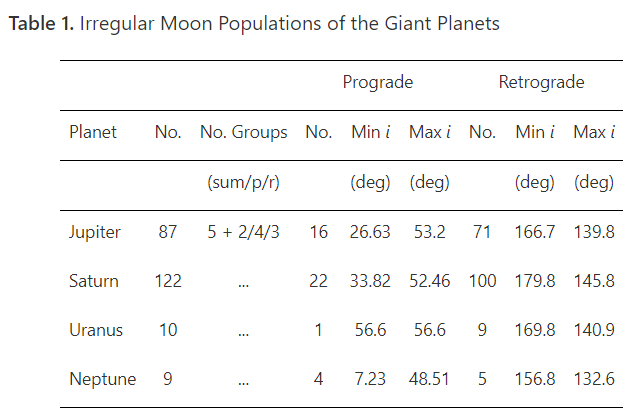Image resolution: width=623 pixels, height=414 pixels.
Task: Select Jupiter's groups value "5 + 2/4/3"
Action: point(244,232)
